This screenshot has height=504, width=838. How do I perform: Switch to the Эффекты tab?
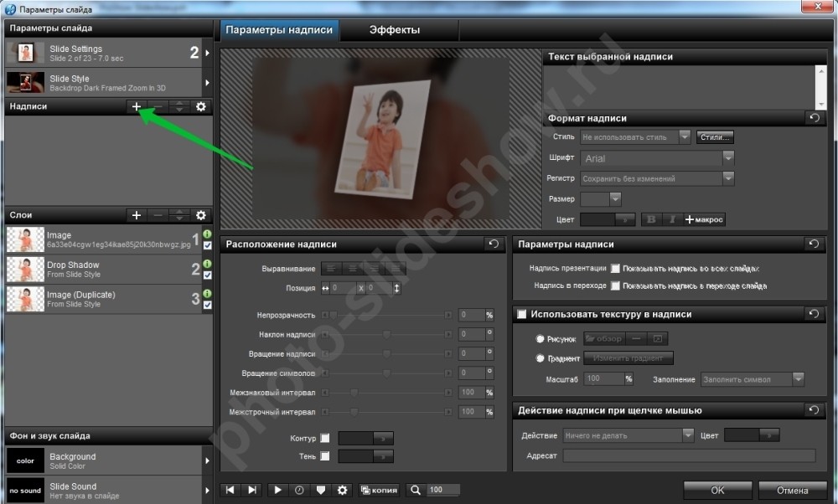point(395,30)
